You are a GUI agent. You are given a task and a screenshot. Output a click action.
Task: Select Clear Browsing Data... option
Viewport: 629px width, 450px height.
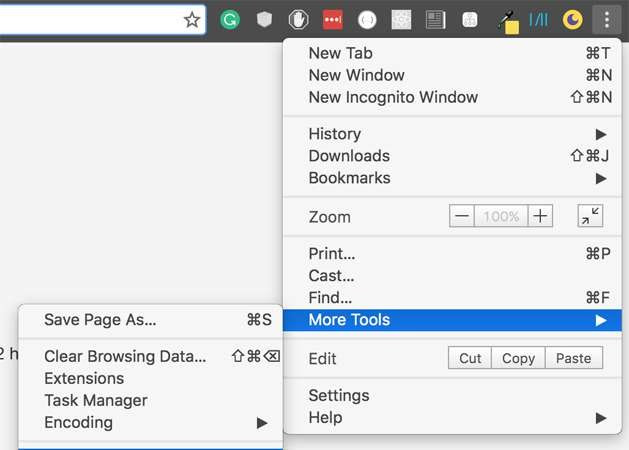(x=150, y=356)
